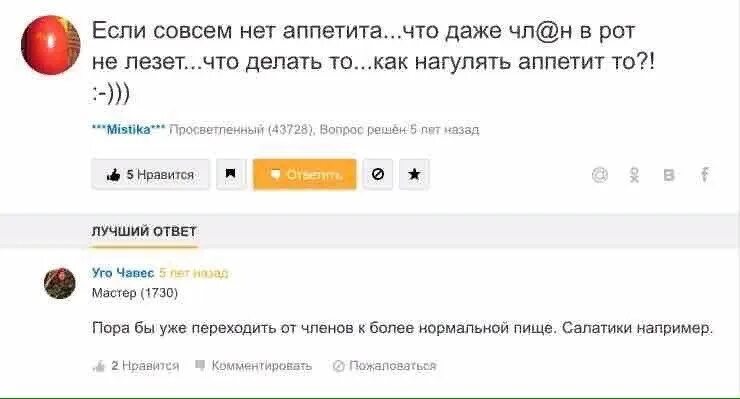Click the answer text about Салатики
Viewport: 740px width, 399px height.
(x=402, y=328)
